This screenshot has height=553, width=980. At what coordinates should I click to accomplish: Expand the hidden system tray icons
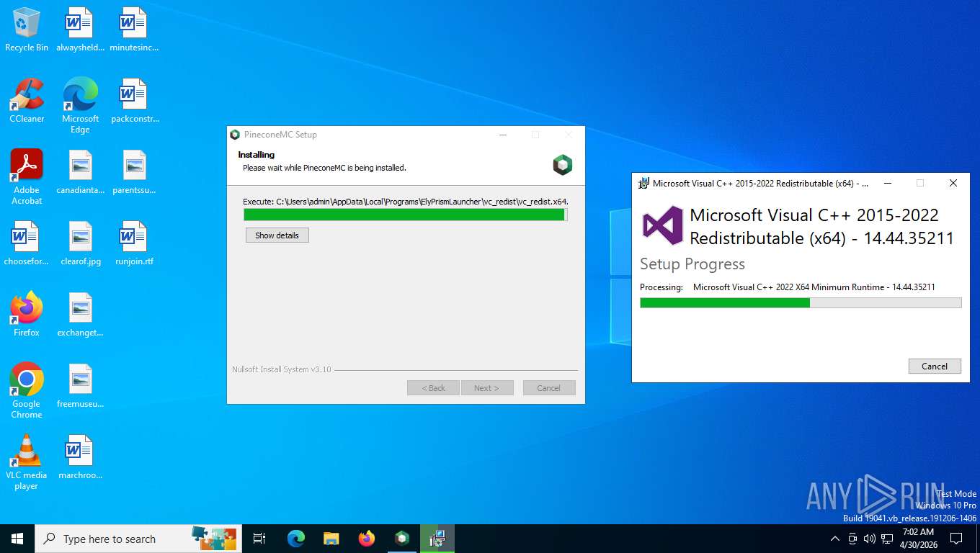coord(835,539)
